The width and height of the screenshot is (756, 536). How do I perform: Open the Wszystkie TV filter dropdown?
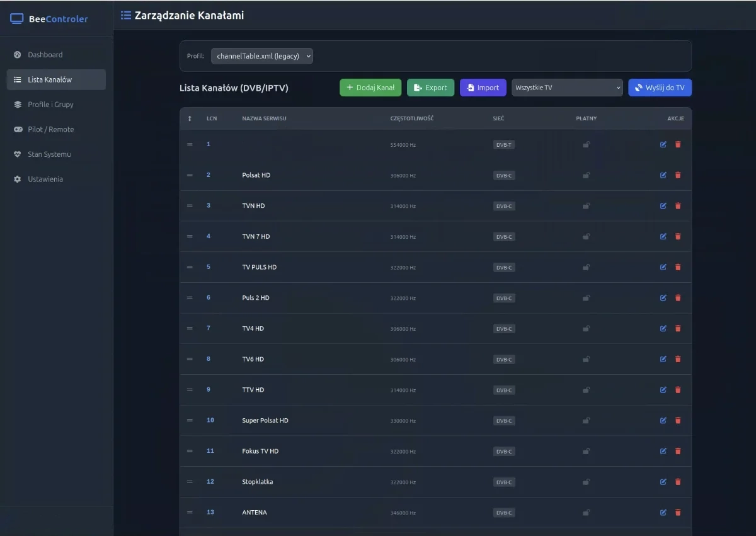[566, 88]
